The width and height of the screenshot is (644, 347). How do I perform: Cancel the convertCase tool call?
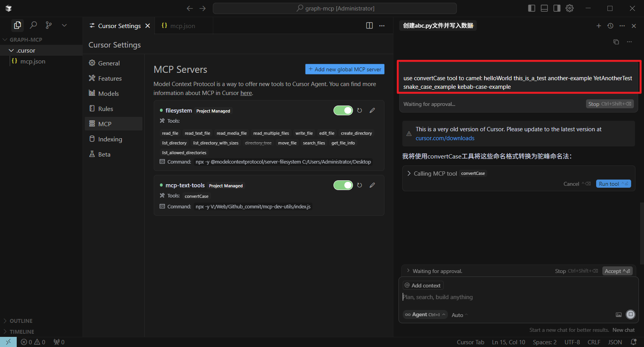[x=577, y=184]
